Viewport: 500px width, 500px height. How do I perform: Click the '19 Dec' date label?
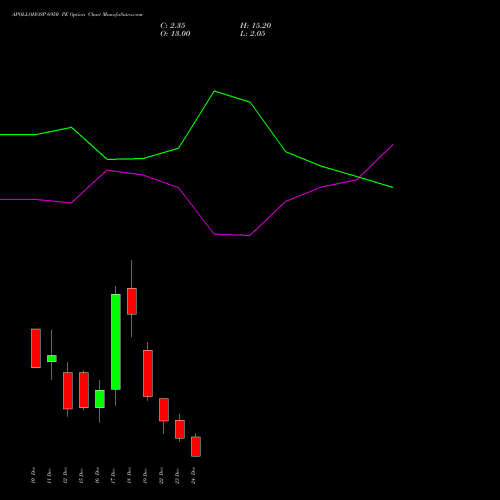click(145, 475)
